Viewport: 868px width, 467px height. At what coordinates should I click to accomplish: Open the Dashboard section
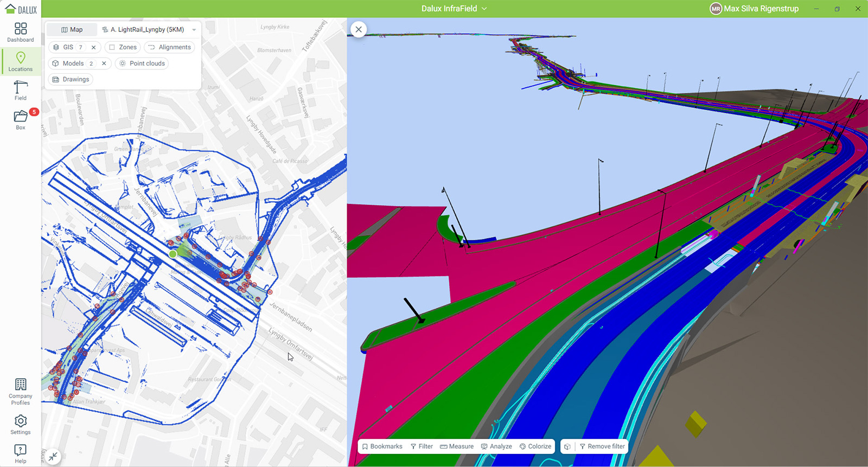21,33
